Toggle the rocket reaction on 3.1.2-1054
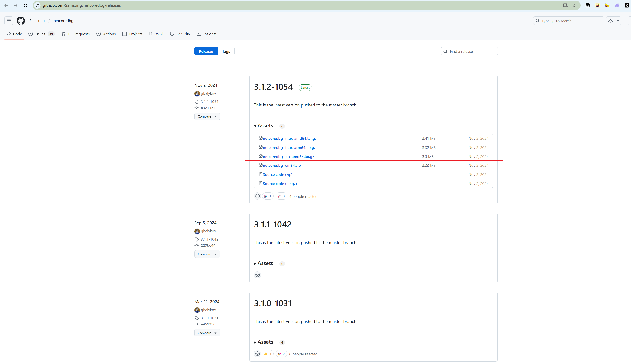This screenshot has width=631, height=364. tap(281, 196)
